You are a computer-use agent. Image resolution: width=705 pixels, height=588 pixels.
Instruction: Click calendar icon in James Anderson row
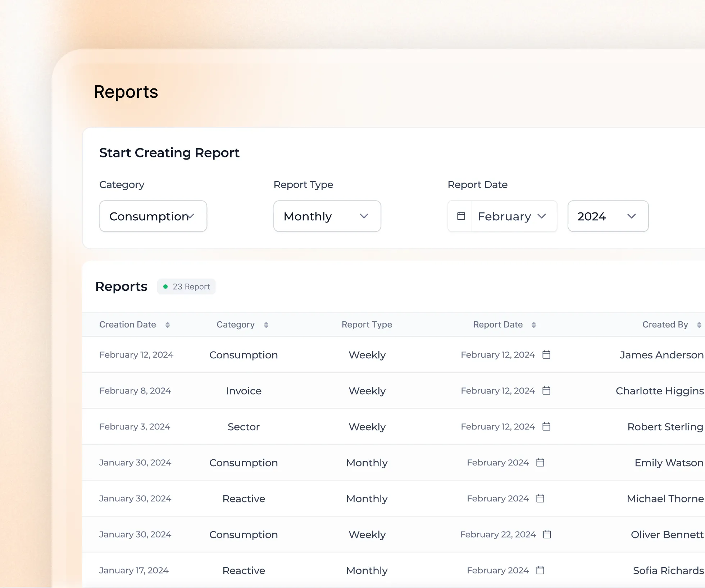tap(546, 355)
